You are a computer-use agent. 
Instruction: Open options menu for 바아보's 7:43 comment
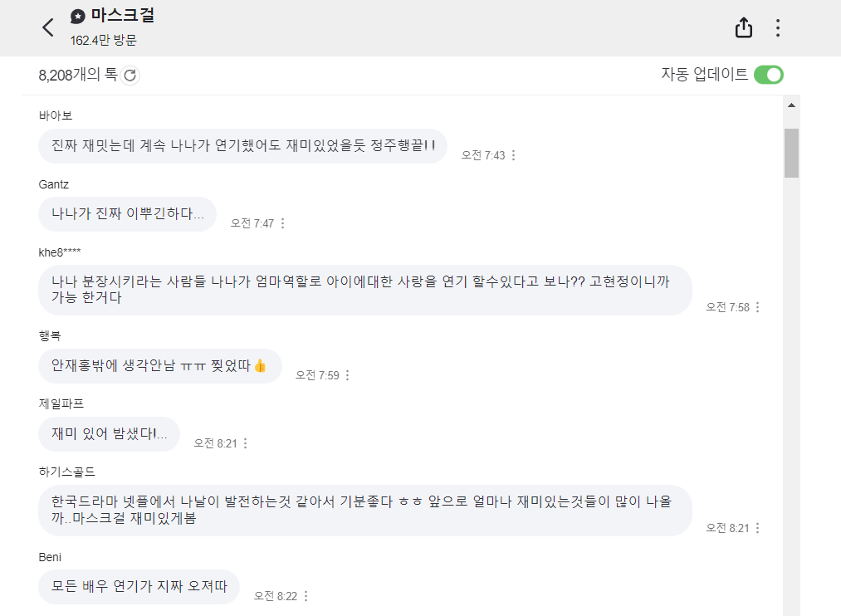(x=513, y=155)
